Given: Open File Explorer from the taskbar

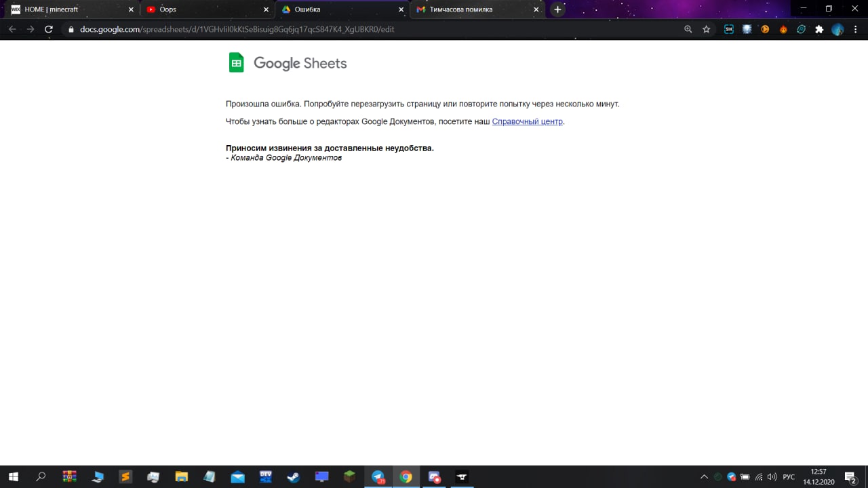Looking at the screenshot, I should (x=181, y=476).
